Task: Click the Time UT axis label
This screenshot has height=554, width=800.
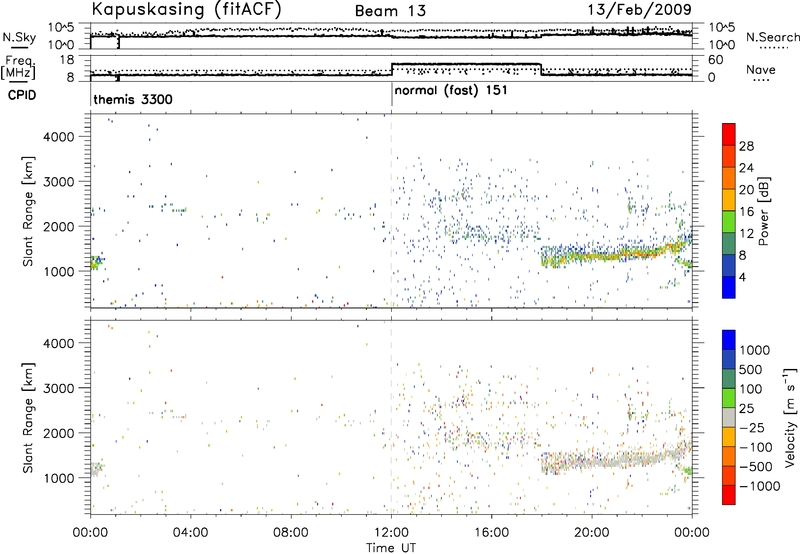Action: (x=391, y=548)
